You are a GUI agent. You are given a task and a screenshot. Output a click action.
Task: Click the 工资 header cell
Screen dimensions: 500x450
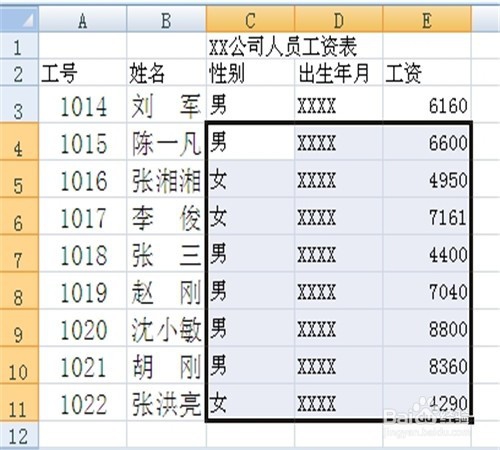427,73
